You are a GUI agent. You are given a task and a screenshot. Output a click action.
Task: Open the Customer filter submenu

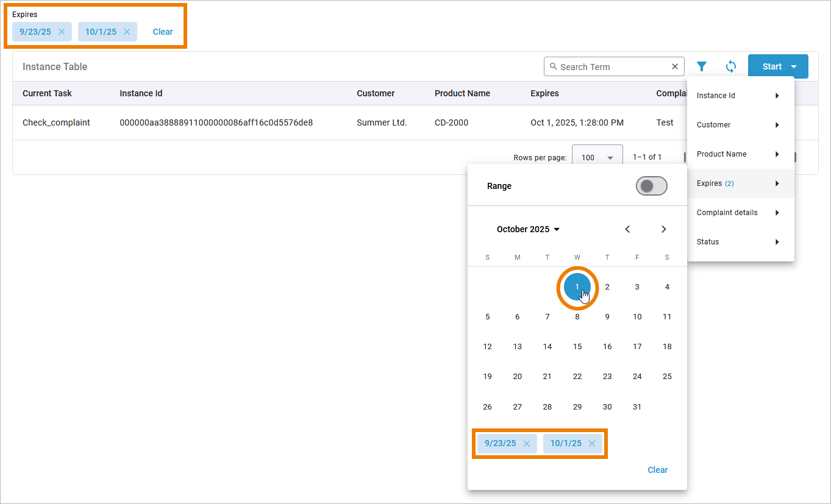coord(739,125)
